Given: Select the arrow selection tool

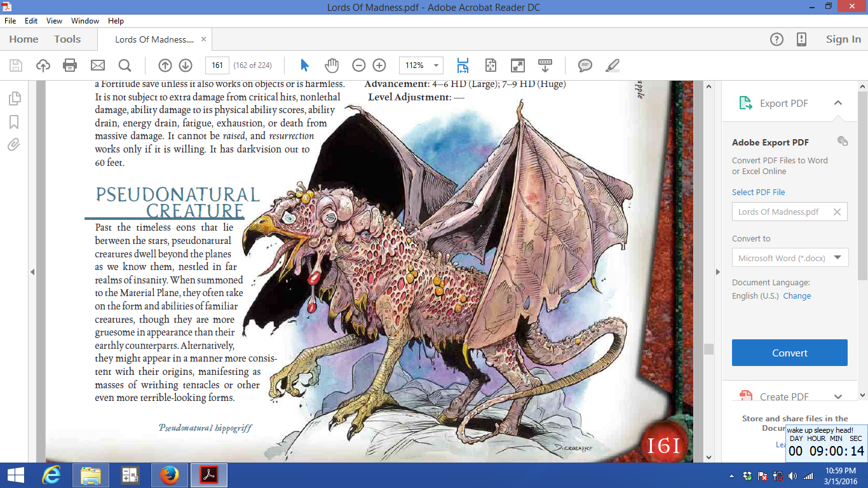Looking at the screenshot, I should coord(304,65).
